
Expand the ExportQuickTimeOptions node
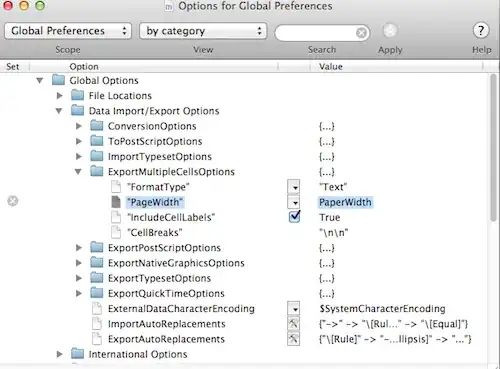point(79,293)
